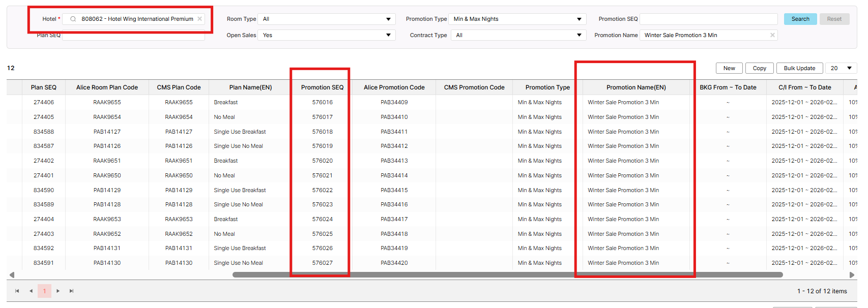Open the Contract Type dropdown
868x308 pixels.
(517, 35)
